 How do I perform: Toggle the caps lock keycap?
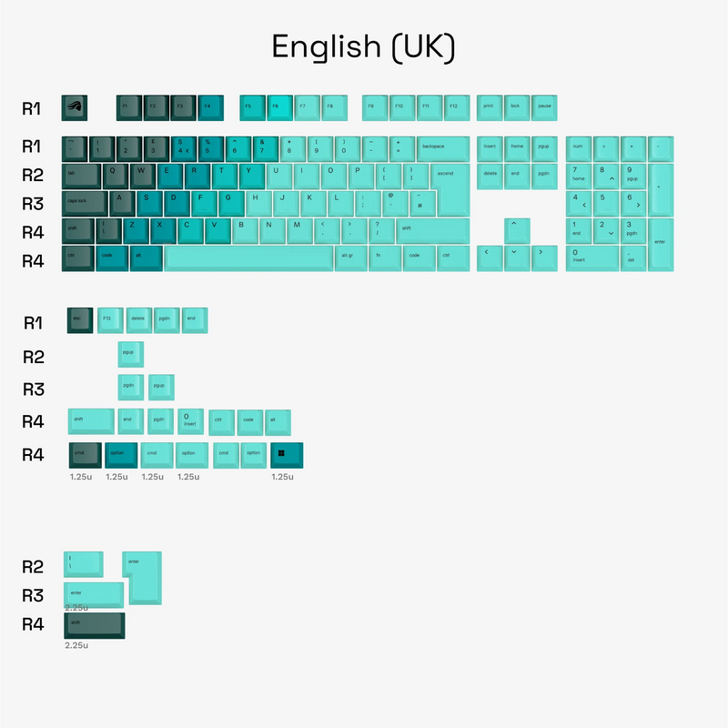[85, 202]
